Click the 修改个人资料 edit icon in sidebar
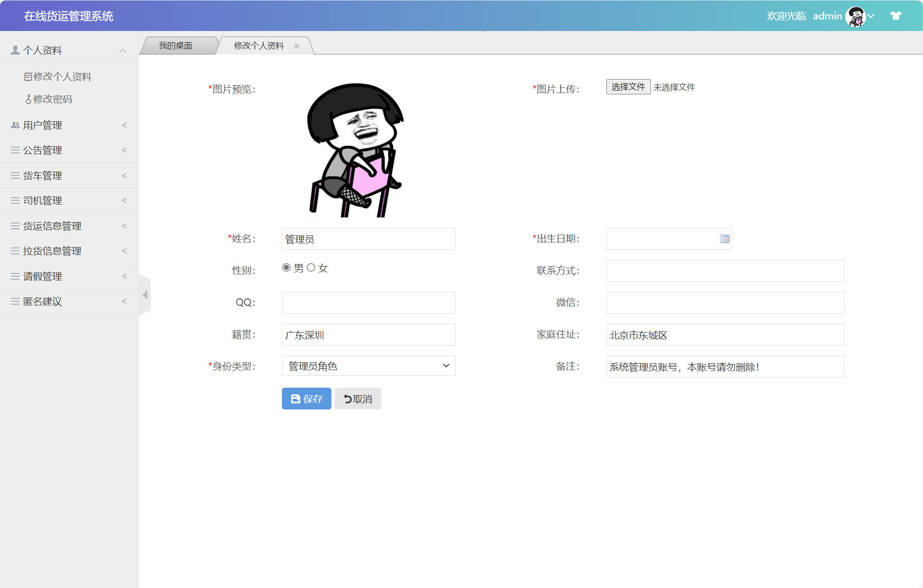The image size is (923, 588). point(28,76)
